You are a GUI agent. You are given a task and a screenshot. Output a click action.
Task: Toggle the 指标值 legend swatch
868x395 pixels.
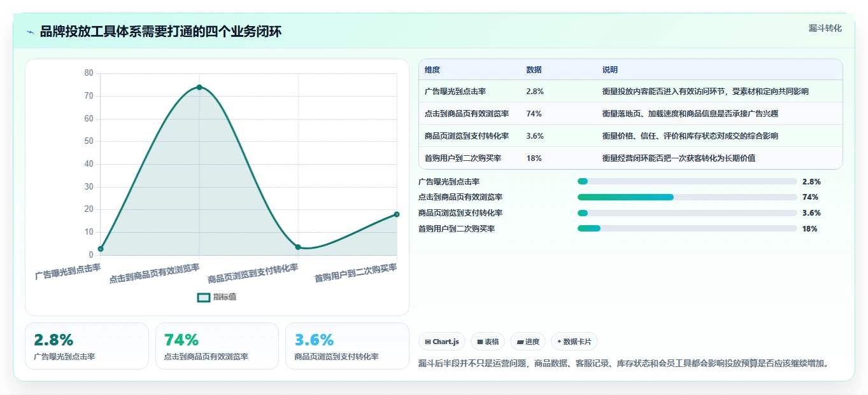pyautogui.click(x=204, y=297)
